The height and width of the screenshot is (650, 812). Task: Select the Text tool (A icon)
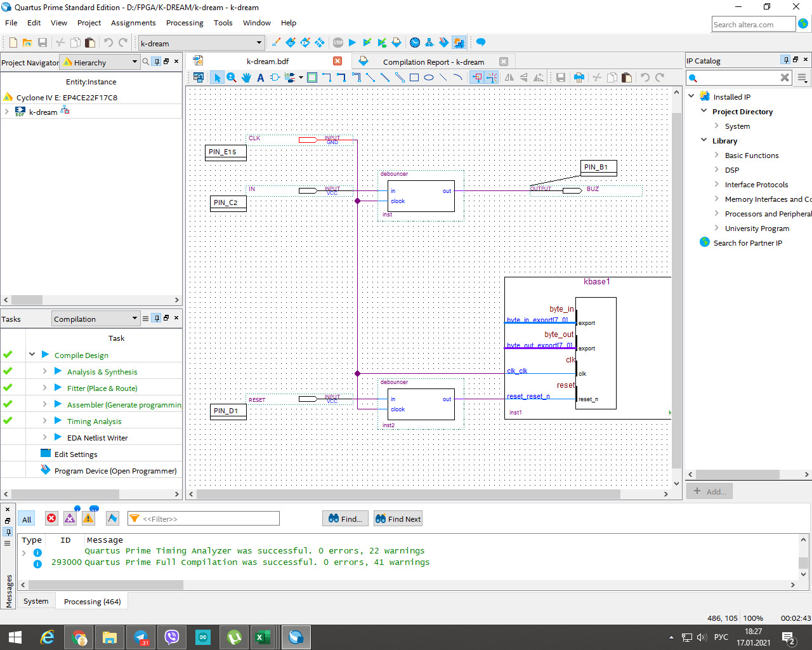(260, 77)
